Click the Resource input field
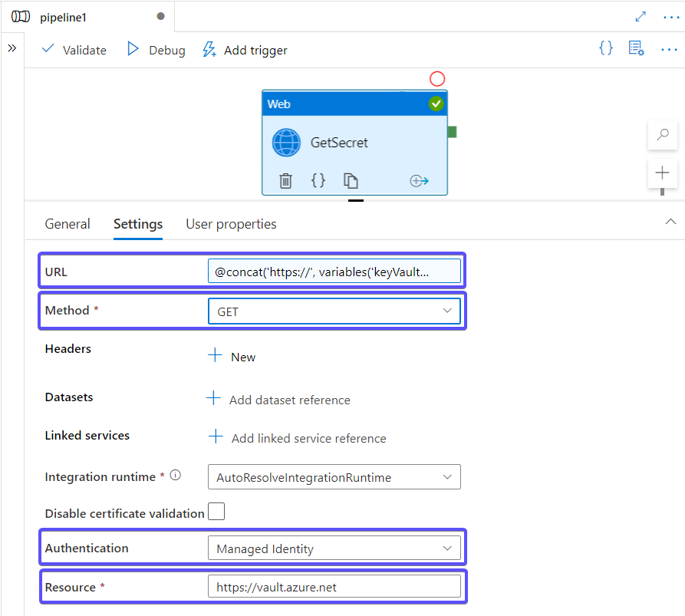The image size is (685, 616). point(334,587)
